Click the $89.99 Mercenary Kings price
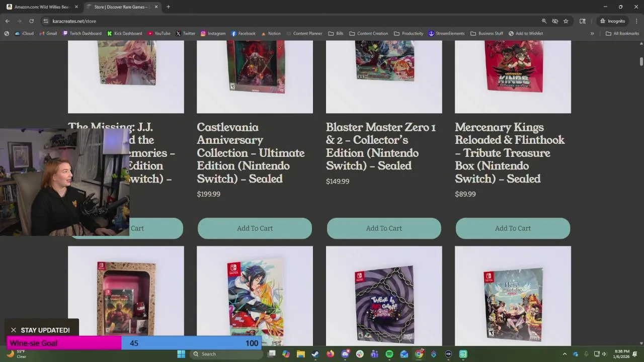 (x=465, y=194)
